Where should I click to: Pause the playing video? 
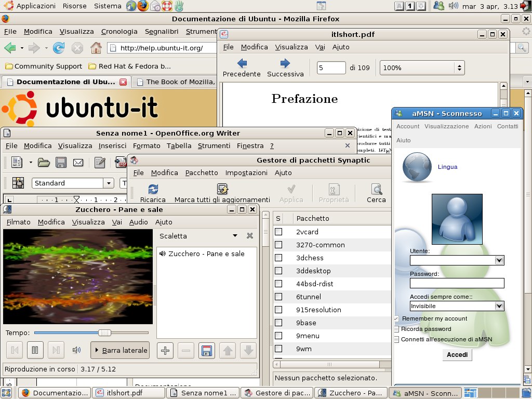35,350
